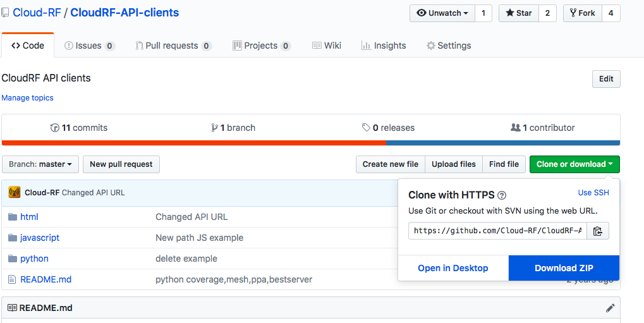
Task: Open the 'New path JS example' commit message
Action: coord(200,238)
